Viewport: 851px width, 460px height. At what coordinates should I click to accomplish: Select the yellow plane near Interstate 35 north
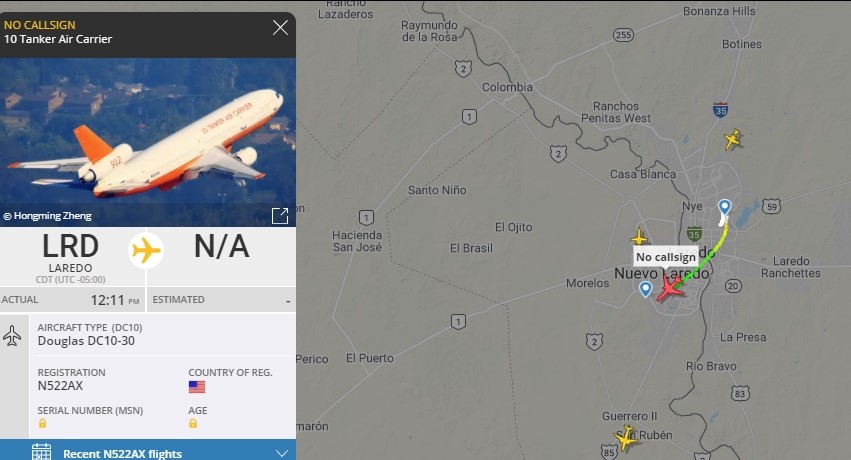tap(732, 139)
